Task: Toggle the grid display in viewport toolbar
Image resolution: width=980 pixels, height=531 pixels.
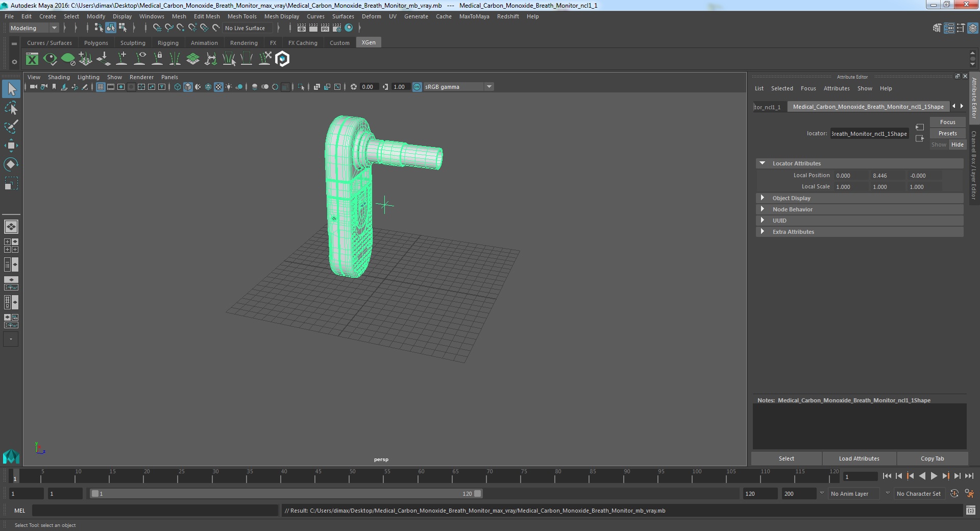Action: tap(101, 87)
